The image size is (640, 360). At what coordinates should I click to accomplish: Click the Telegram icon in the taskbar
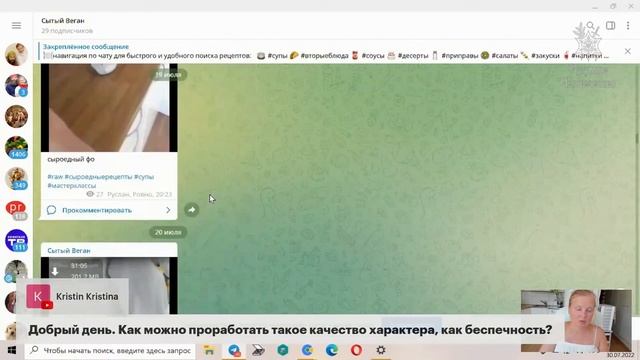(x=234, y=350)
